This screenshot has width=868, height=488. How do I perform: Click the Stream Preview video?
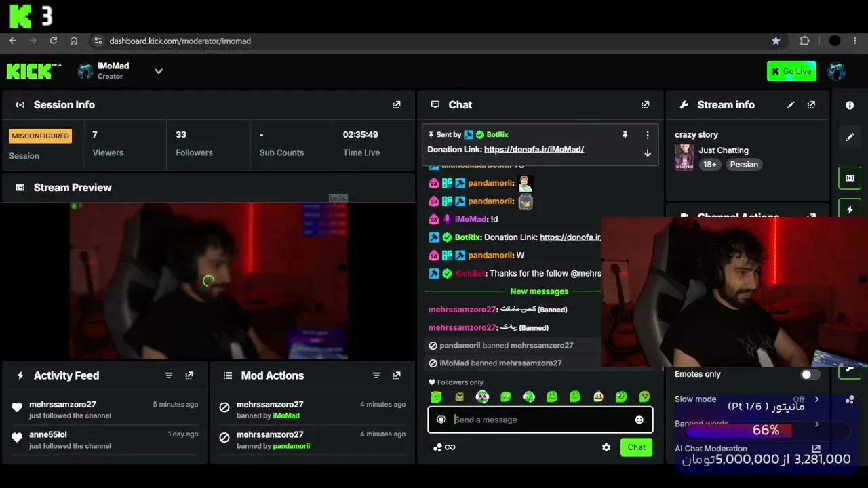click(x=208, y=281)
